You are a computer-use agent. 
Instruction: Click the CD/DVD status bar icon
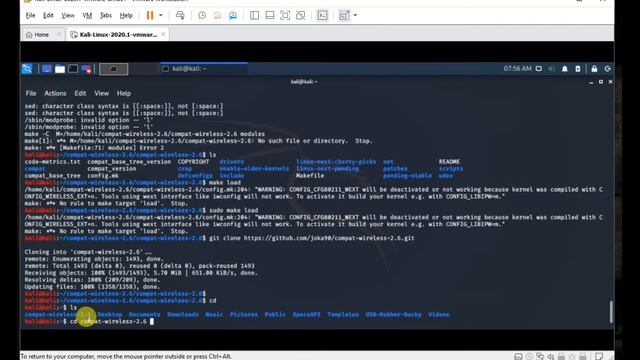pos(529,356)
